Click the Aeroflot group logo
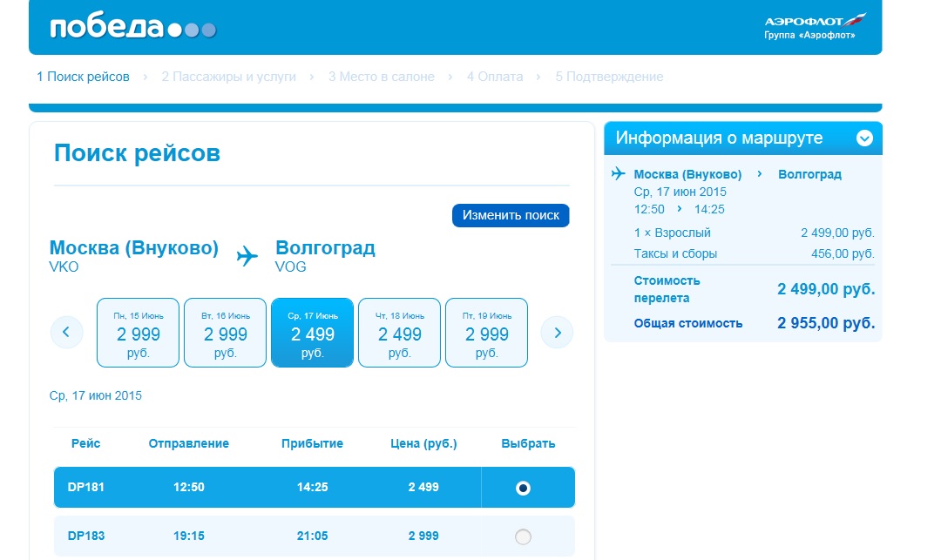 [809, 27]
